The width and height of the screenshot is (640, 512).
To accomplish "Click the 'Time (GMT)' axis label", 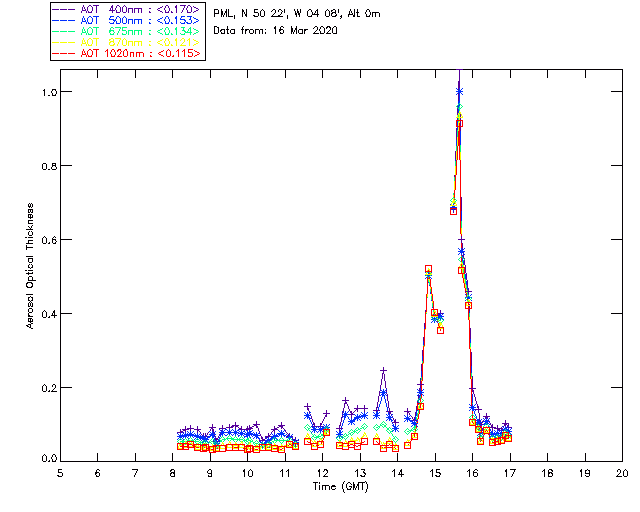I will click(x=341, y=487).
